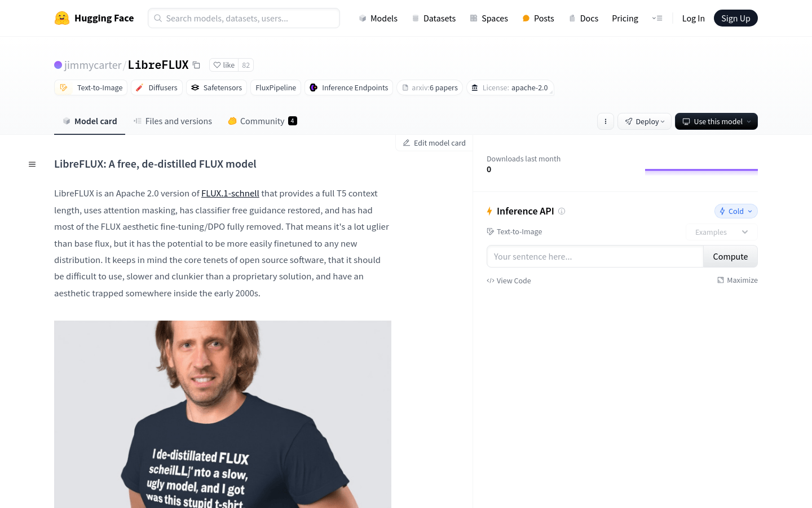
Task: Select the Text-to-Image tag
Action: [x=91, y=87]
